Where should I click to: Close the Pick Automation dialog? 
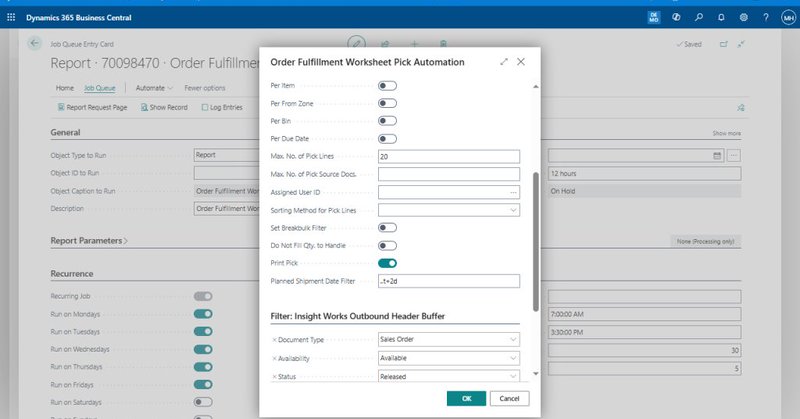[521, 62]
